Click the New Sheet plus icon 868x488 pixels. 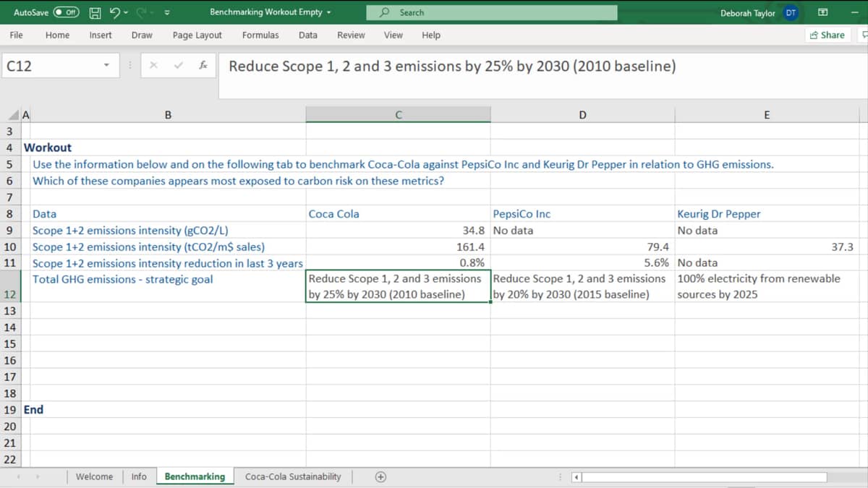[x=380, y=476]
